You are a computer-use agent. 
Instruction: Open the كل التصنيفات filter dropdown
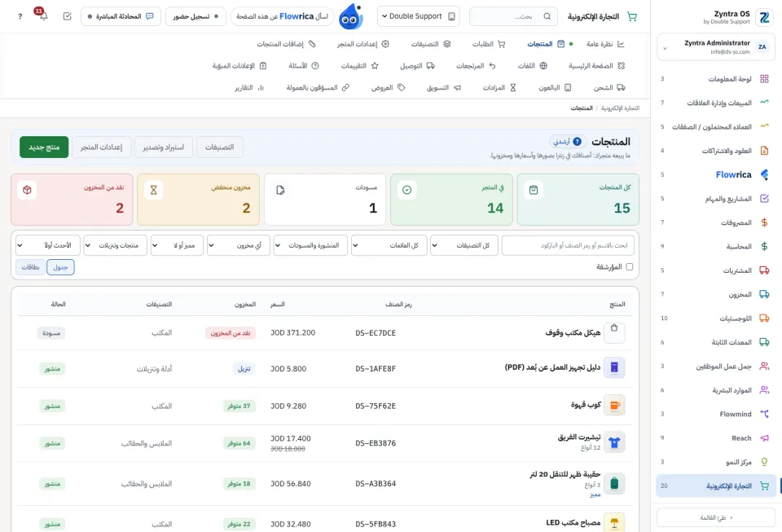(463, 245)
